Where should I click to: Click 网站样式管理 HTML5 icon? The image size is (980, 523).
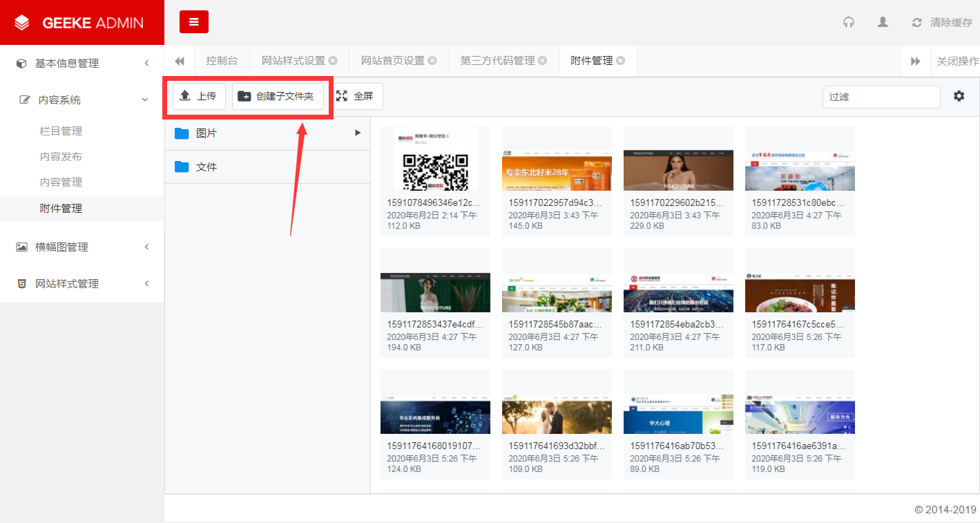[x=22, y=283]
